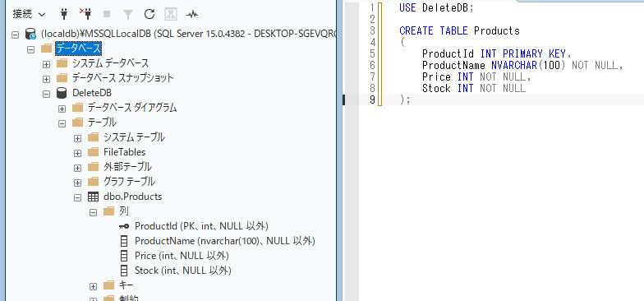Image resolution: width=644 pixels, height=301 pixels.
Task: Click the 列 folder icon
Action: click(108, 211)
